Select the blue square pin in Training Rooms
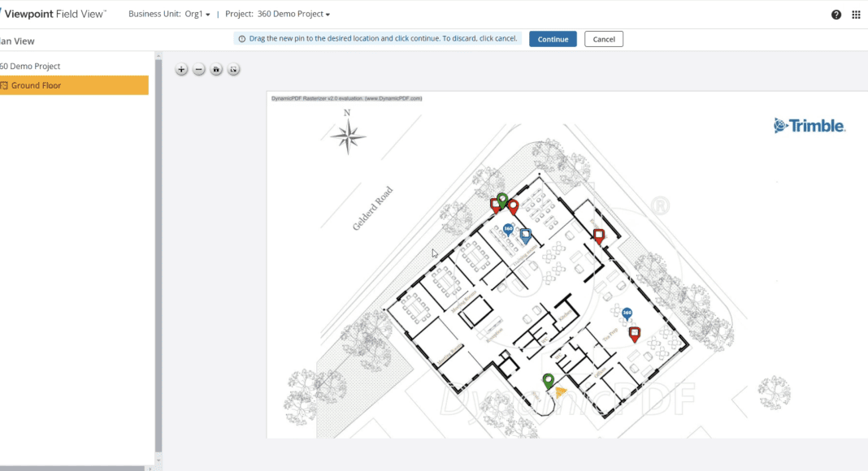 [525, 235]
